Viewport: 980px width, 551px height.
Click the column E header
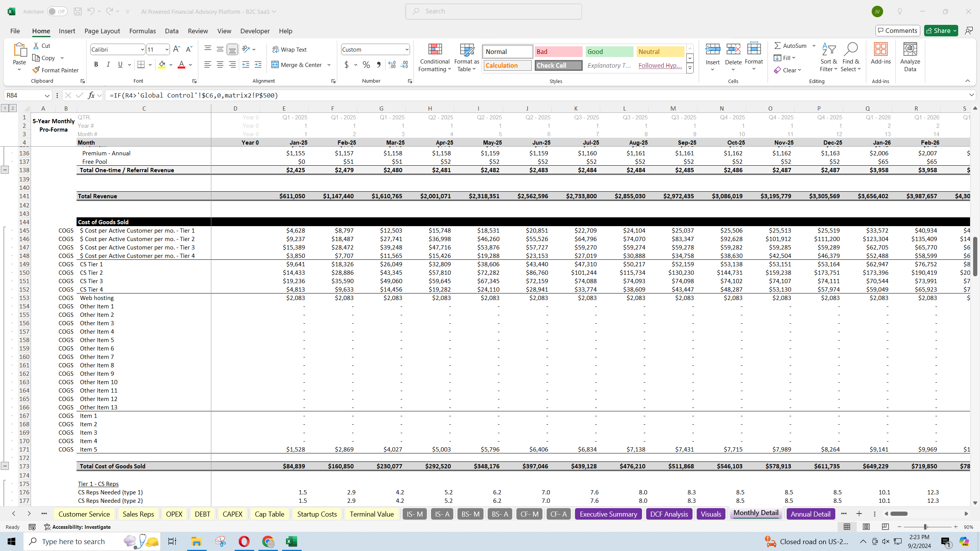(x=284, y=108)
